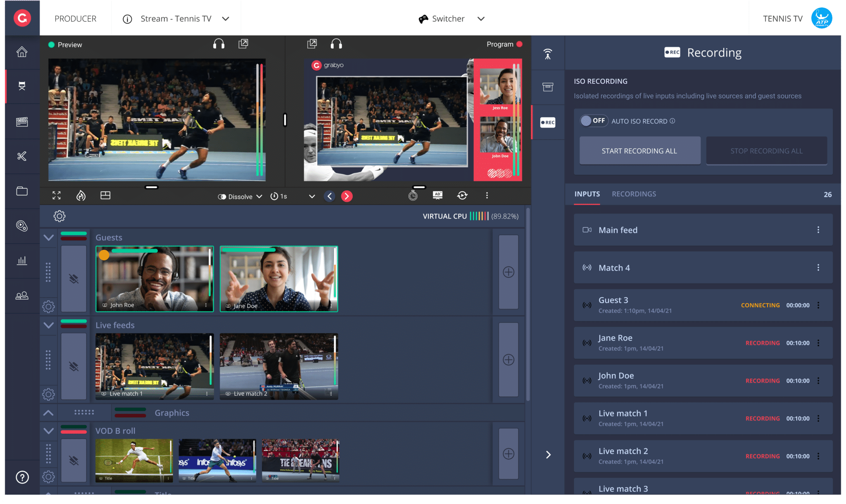Toggle visibility of the Guests layer

[x=74, y=279]
